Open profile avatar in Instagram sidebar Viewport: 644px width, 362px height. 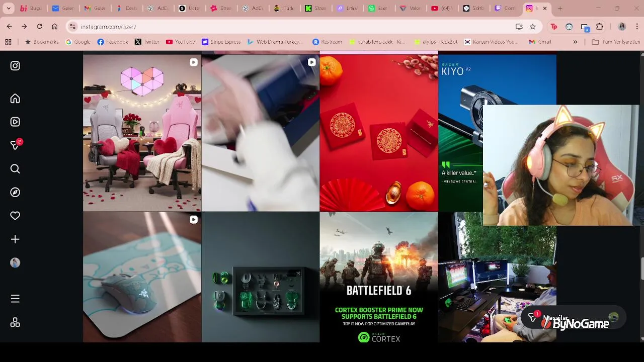tap(15, 262)
